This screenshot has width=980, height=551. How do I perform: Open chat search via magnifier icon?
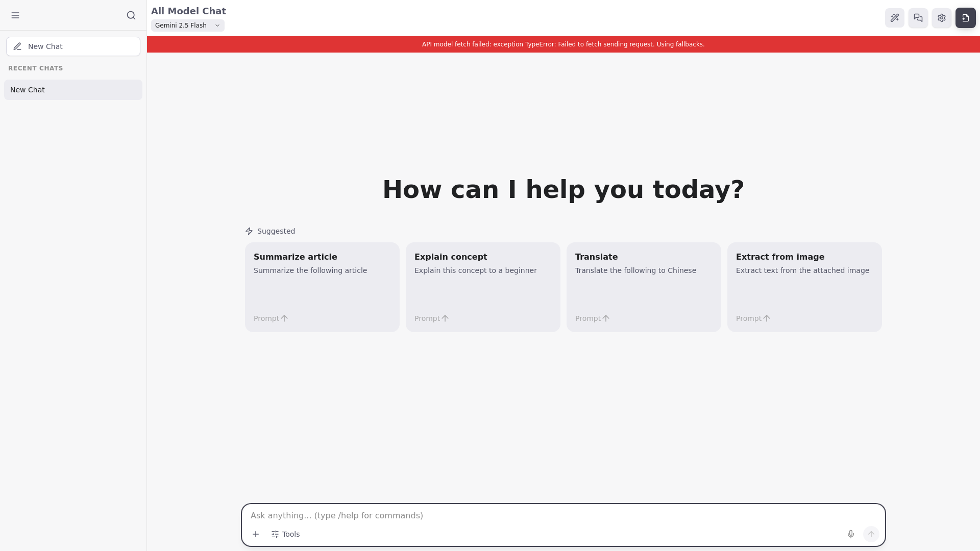pyautogui.click(x=131, y=15)
